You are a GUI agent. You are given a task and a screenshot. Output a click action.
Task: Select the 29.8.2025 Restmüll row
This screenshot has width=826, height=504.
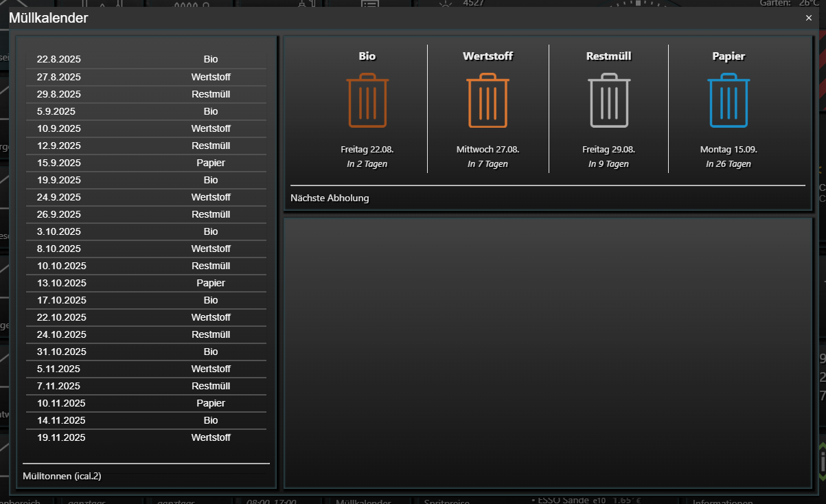(x=146, y=94)
